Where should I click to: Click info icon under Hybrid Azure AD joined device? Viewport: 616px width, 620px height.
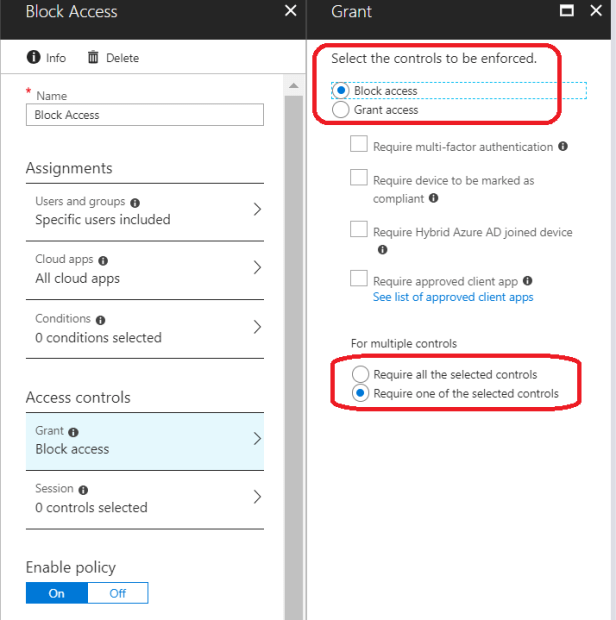[382, 250]
